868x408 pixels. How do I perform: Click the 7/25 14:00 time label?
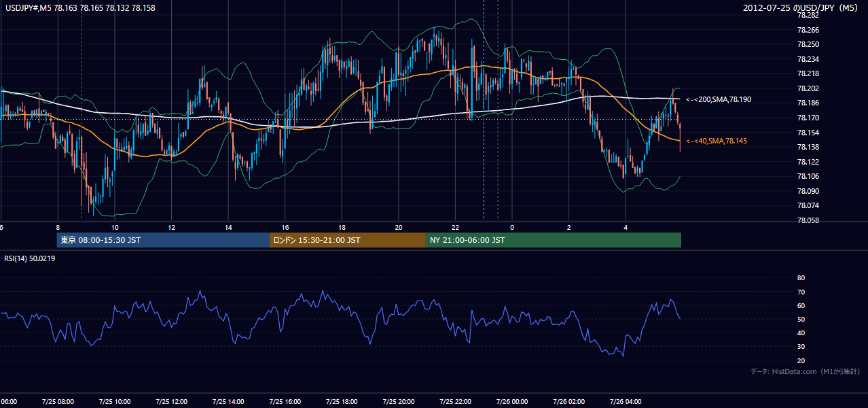[x=228, y=402]
